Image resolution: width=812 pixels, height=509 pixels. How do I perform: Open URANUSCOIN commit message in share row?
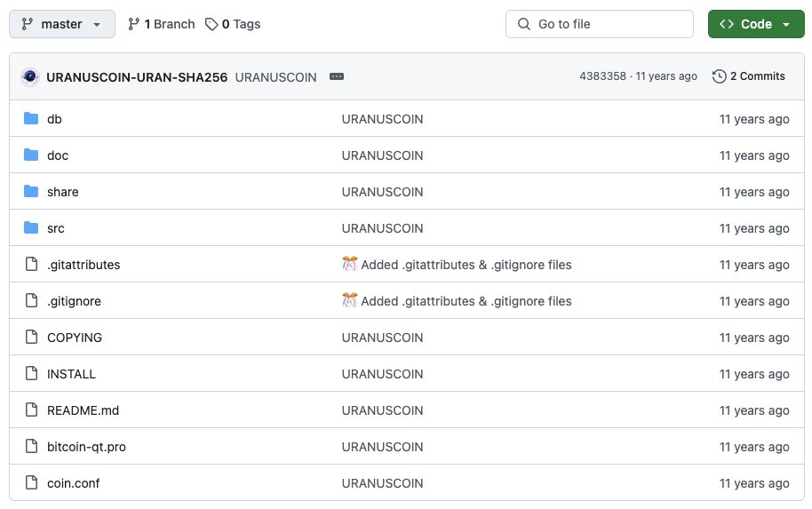pyautogui.click(x=382, y=192)
